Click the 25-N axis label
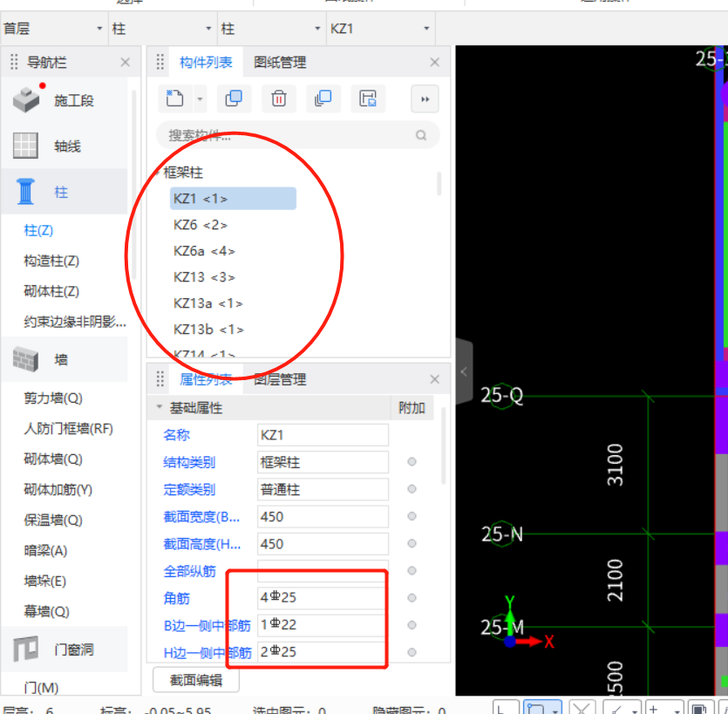728x714 pixels. [x=502, y=534]
